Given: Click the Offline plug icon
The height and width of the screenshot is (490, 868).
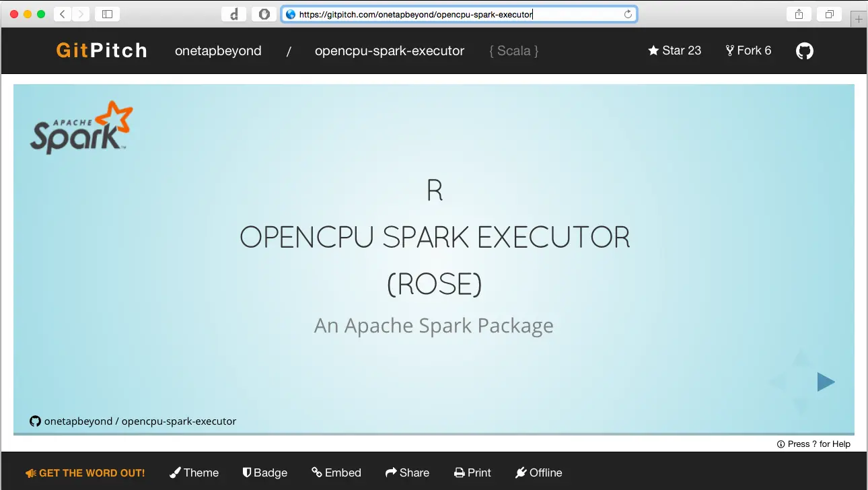Looking at the screenshot, I should click(520, 473).
